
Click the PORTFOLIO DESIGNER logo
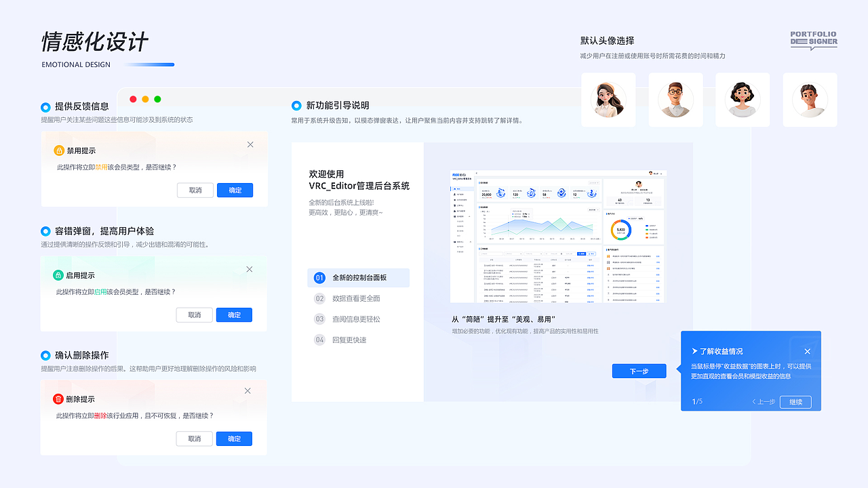(813, 41)
